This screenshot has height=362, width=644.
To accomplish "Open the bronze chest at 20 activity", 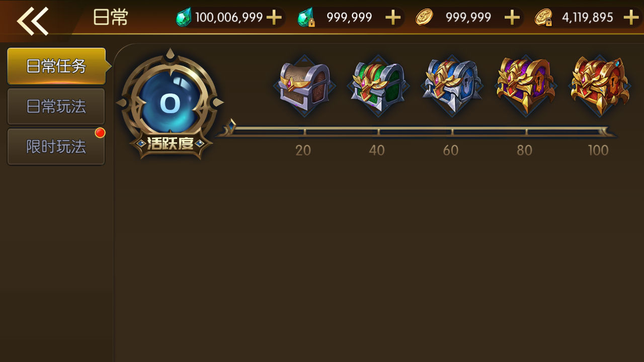I will click(304, 85).
